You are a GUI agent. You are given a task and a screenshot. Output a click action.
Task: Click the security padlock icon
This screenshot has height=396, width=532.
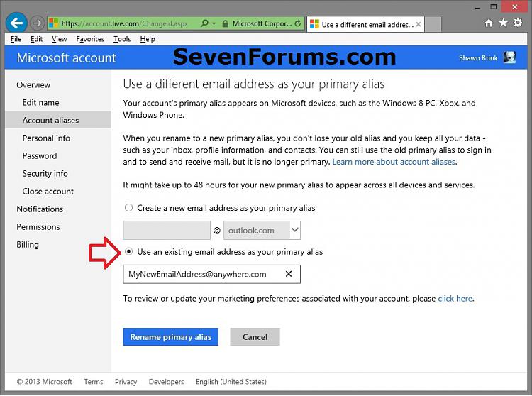point(226,23)
